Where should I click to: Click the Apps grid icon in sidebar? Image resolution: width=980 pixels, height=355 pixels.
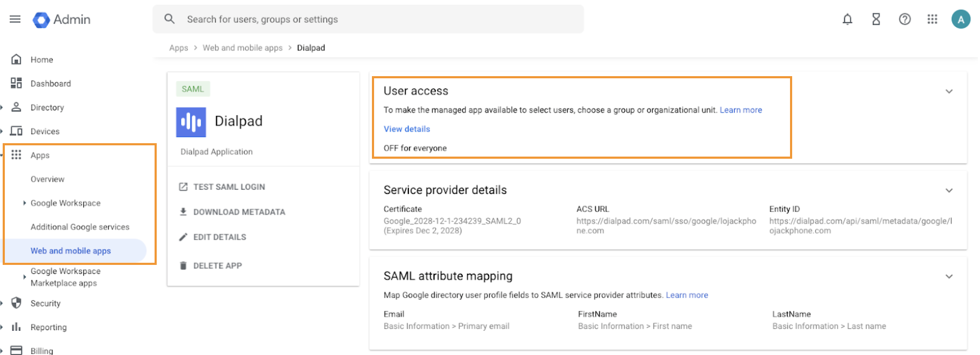(17, 155)
